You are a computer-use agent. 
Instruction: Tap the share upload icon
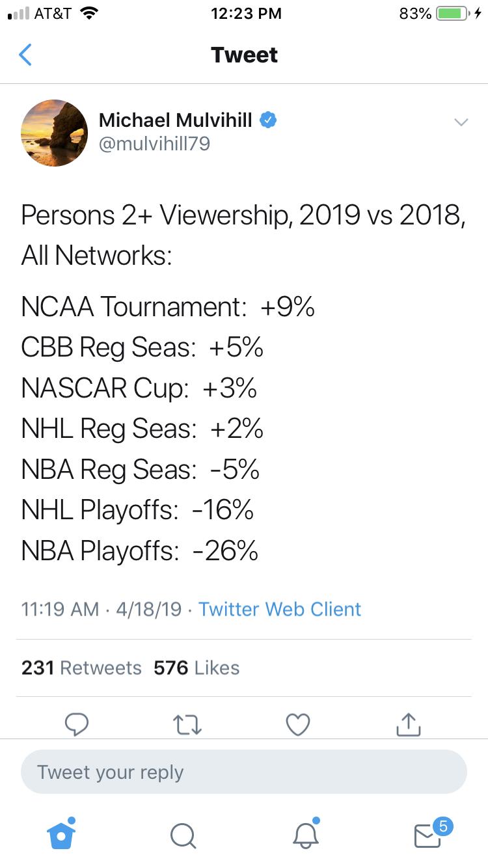point(408,724)
